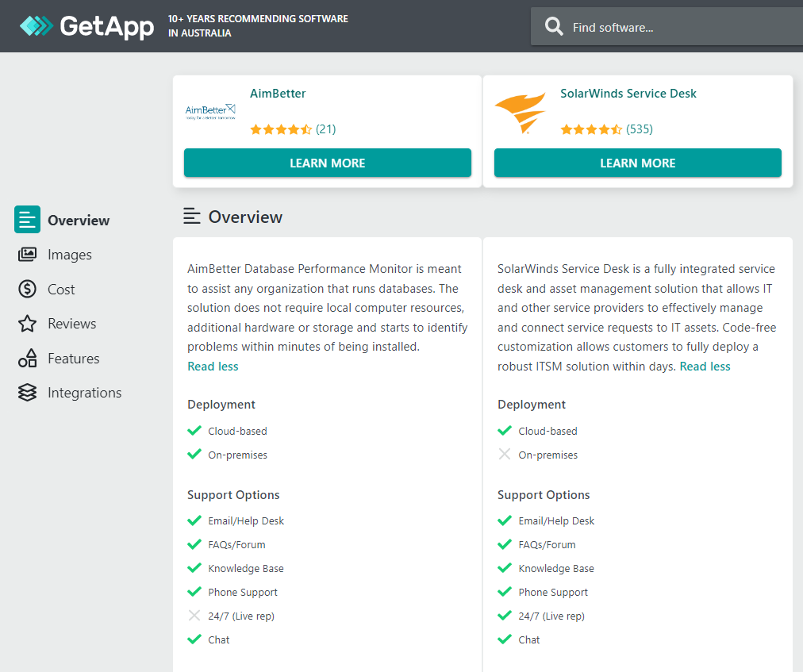Click SolarWinds Phone Support checkmark icon
This screenshot has height=672, width=803.
505,592
